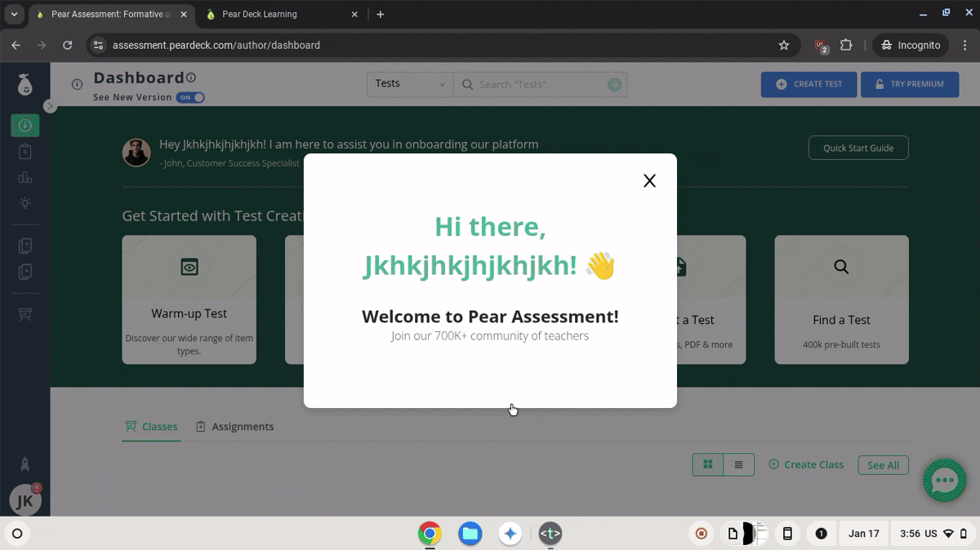The image size is (980, 550).
Task: Select list view for classes
Action: click(738, 464)
